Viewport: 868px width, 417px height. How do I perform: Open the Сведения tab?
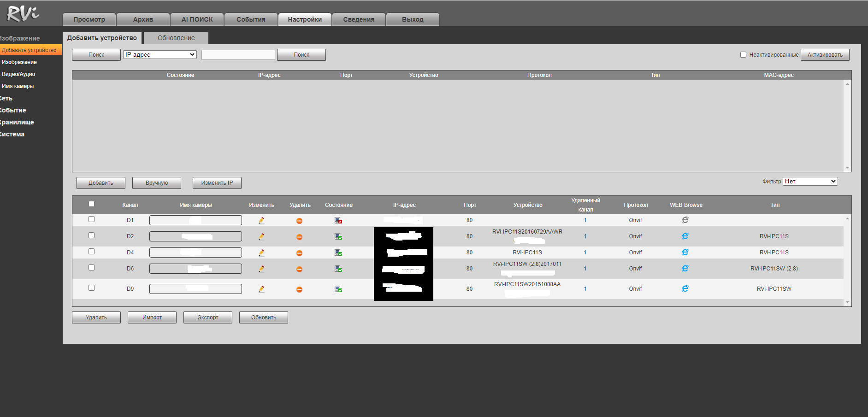pyautogui.click(x=359, y=19)
